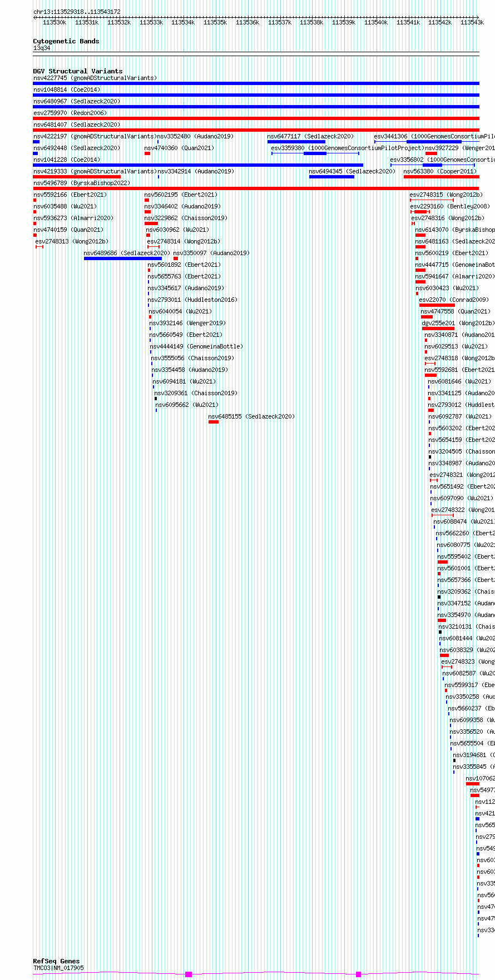Screen dimensions: 495x980
Task: Click nsv3555056 (Chaisson2019) label
Action: tap(193, 358)
